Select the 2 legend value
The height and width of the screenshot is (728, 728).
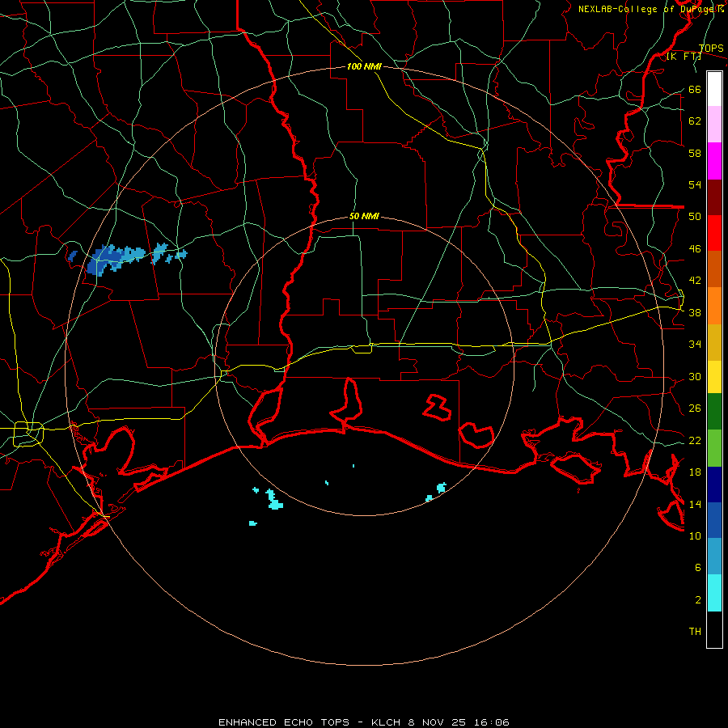pos(698,600)
